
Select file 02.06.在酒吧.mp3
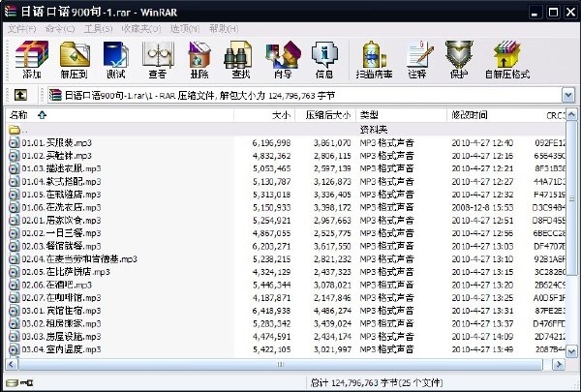point(56,285)
